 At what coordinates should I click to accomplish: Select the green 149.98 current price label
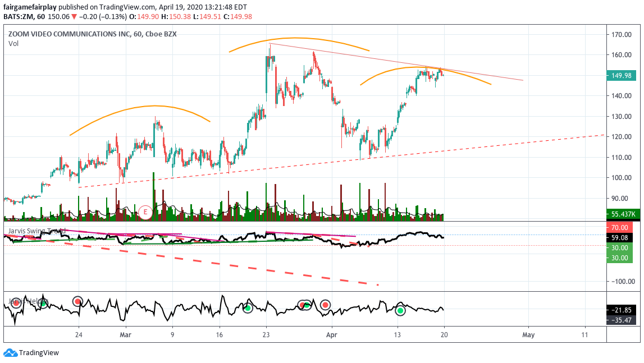click(621, 76)
